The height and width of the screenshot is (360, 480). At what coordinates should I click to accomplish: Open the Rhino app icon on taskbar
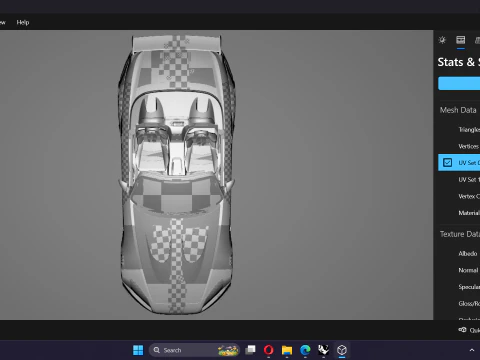(x=323, y=350)
